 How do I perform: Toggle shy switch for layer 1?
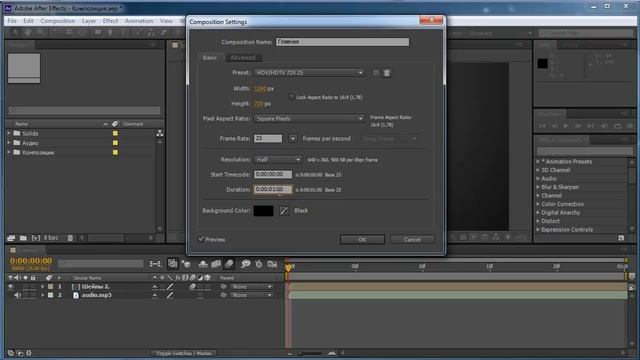pyautogui.click(x=155, y=287)
